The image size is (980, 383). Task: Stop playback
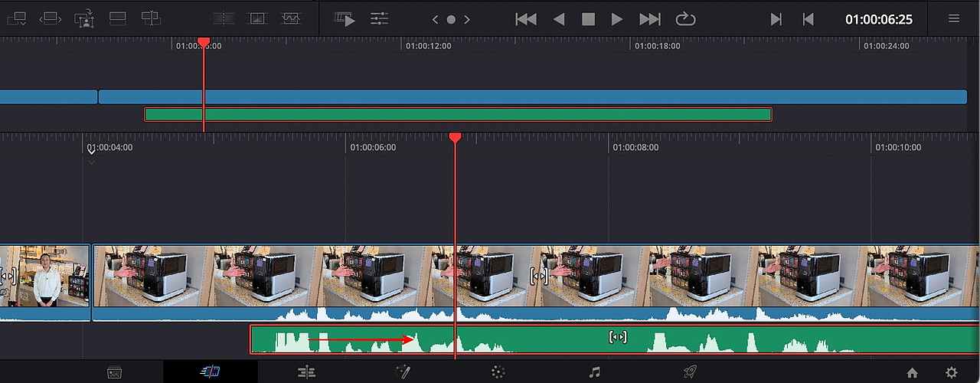coord(588,19)
